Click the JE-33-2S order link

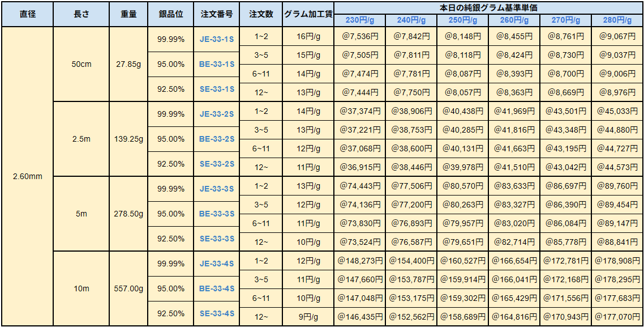coord(217,114)
